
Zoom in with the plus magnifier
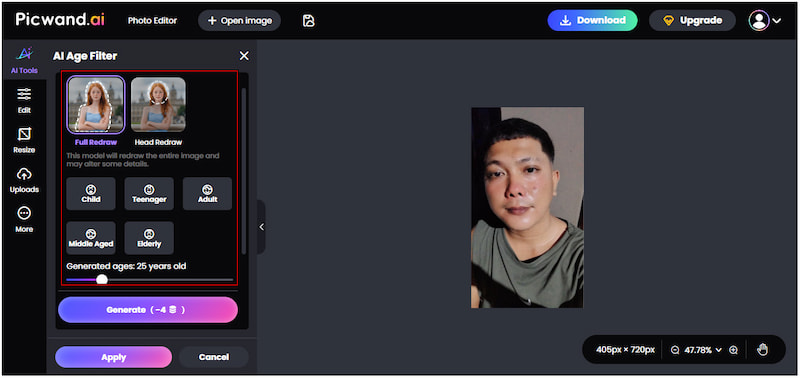[x=734, y=350]
